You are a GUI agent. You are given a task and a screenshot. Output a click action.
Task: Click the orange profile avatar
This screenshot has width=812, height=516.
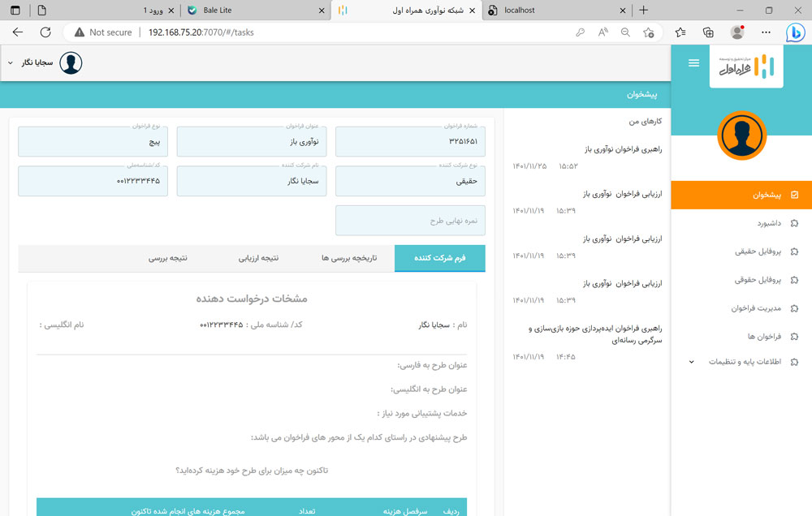tap(741, 136)
